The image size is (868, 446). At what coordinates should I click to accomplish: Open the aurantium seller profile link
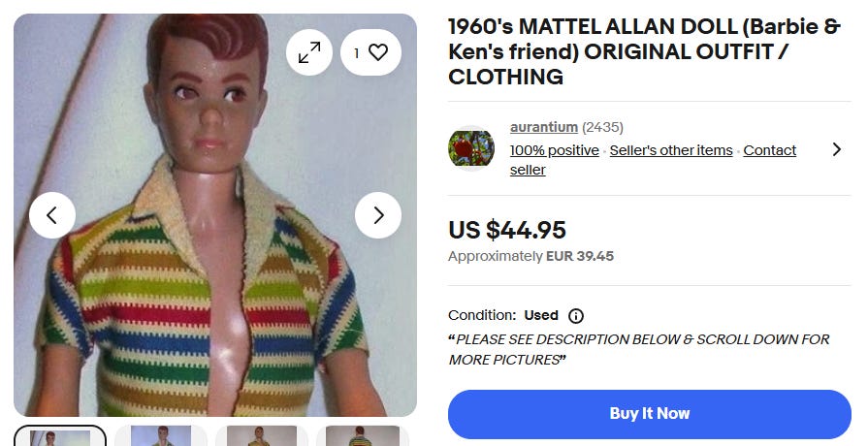pos(543,127)
